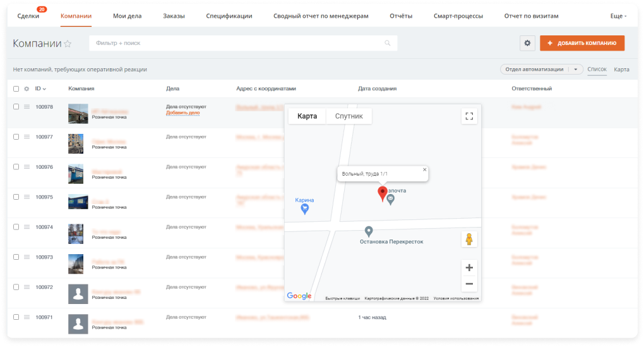Select the checkbox for row 100975
Image resolution: width=644 pixels, height=347 pixels.
[16, 197]
